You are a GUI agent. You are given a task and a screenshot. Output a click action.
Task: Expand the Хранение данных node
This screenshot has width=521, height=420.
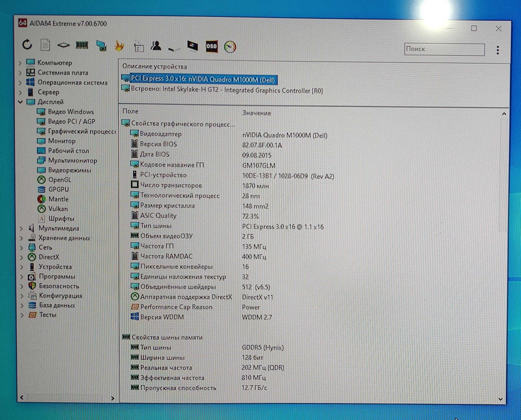pyautogui.click(x=21, y=238)
